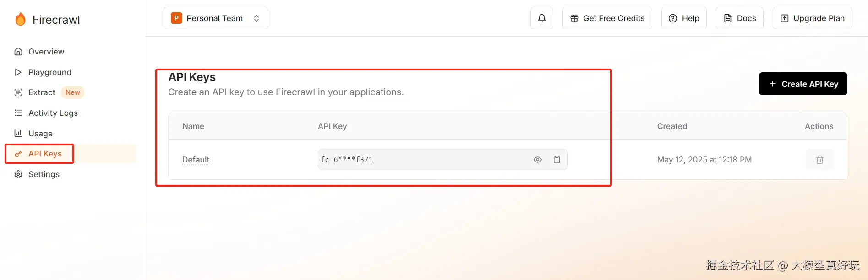Click the Created column header
Screen dimensions: 868x280
click(x=672, y=126)
